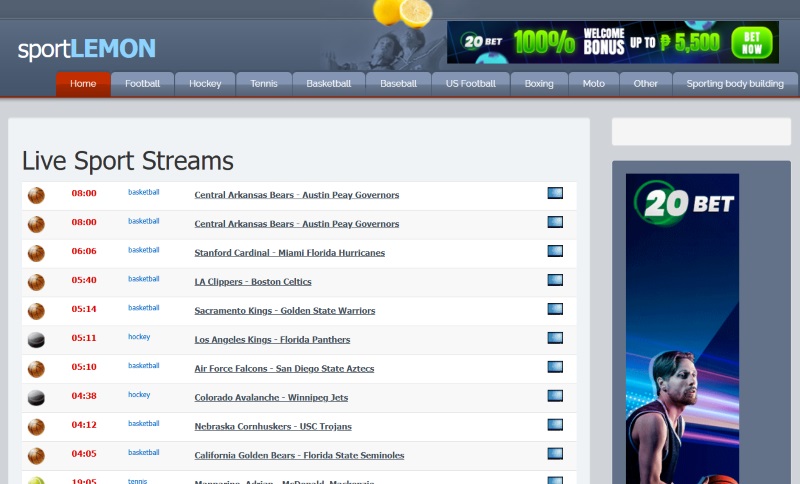Screen dimensions: 800x484
Task: Click the sportLEMON logo
Action: (87, 49)
